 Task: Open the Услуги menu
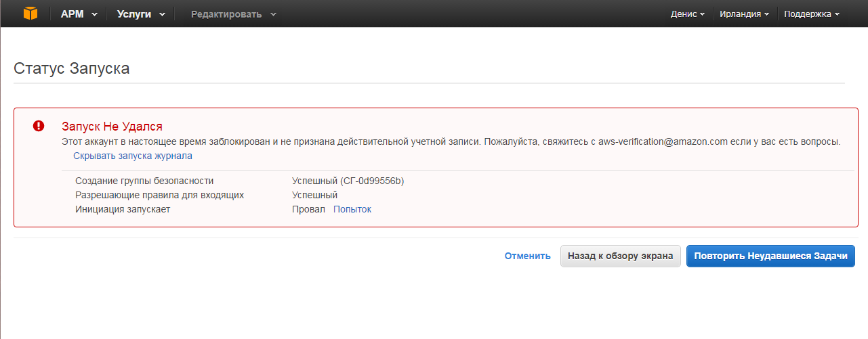[133, 14]
